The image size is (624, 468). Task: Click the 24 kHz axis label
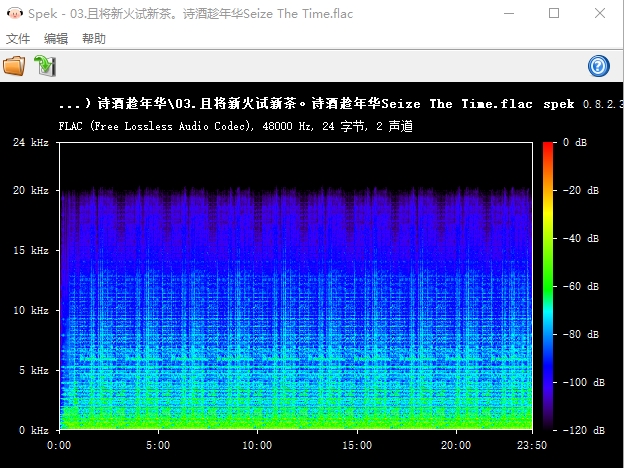[x=31, y=142]
